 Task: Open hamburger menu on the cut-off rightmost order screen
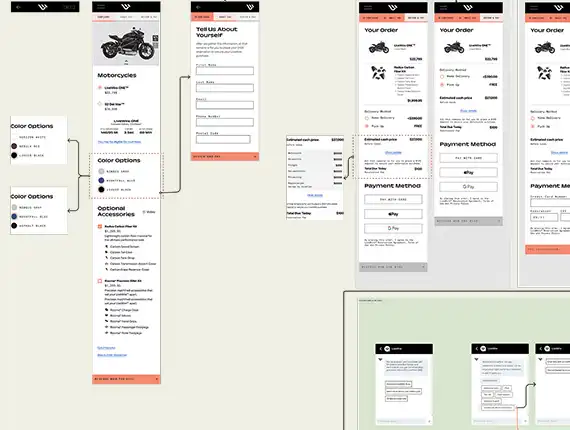tap(534, 7)
